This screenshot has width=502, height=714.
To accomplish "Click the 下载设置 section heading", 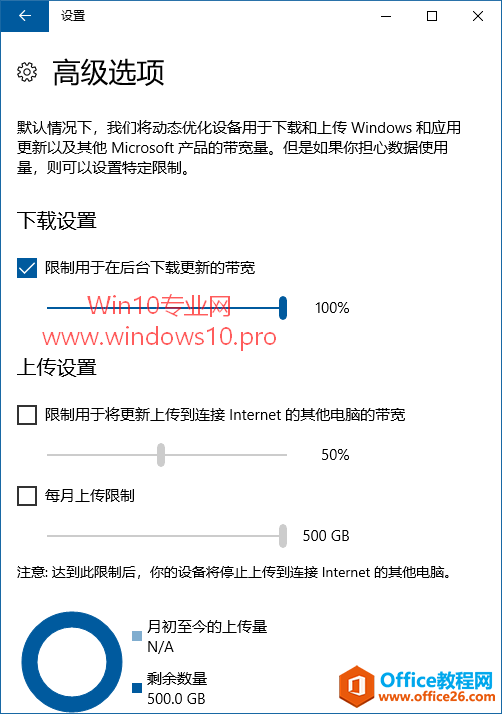I will (57, 221).
